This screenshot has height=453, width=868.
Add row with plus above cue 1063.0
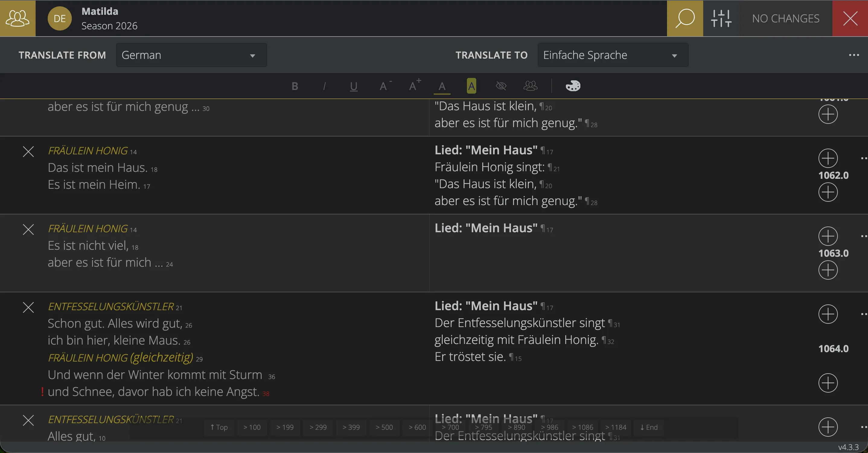pos(828,236)
